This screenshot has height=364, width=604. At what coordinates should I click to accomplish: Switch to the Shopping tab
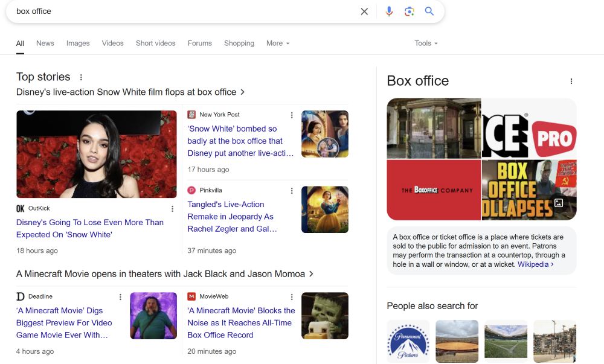[x=239, y=43]
